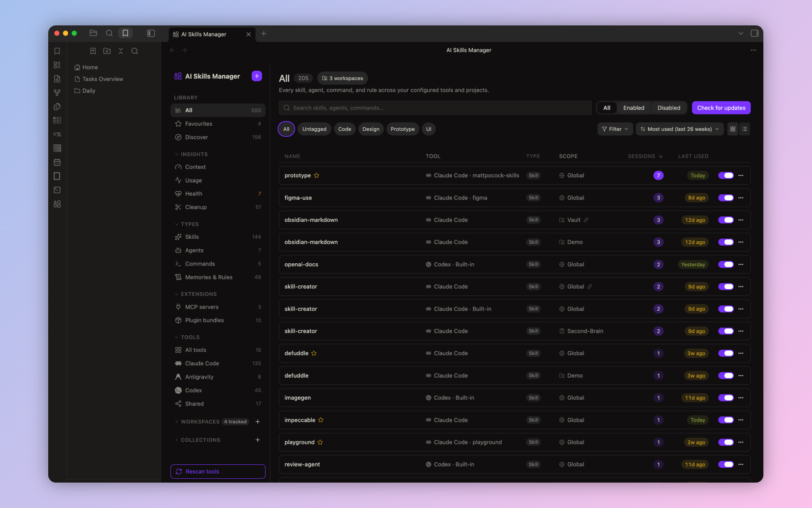812x508 pixels.
Task: Click the search skills input field
Action: coord(435,108)
